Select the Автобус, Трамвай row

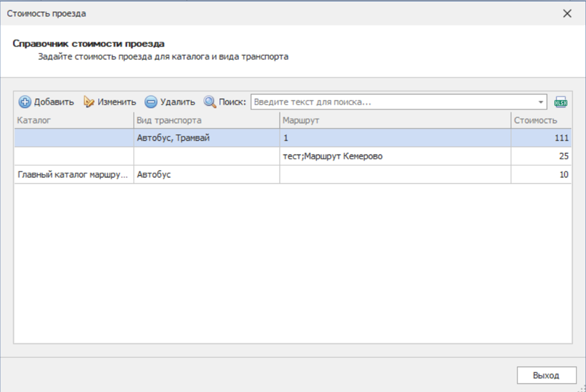click(174, 138)
